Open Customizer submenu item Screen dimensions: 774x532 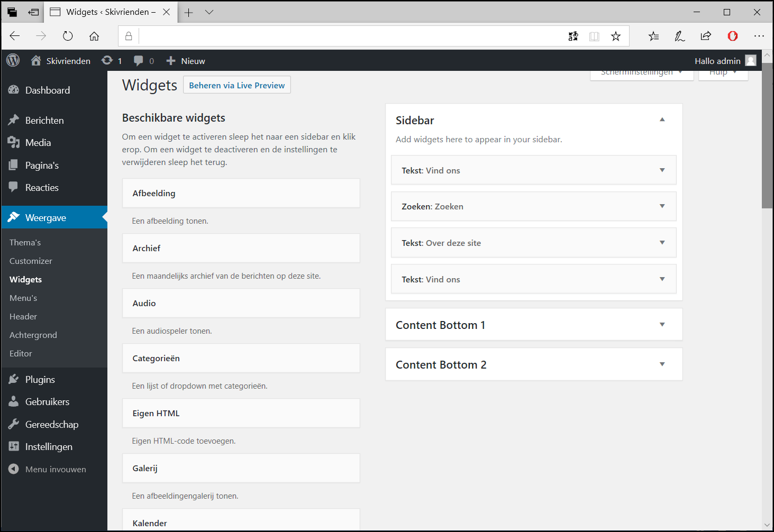point(31,261)
